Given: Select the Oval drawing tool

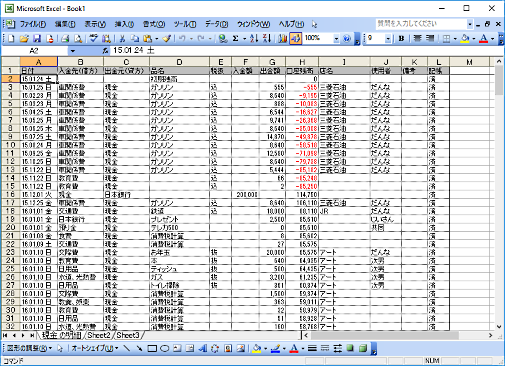Looking at the screenshot, I should [x=165, y=349].
